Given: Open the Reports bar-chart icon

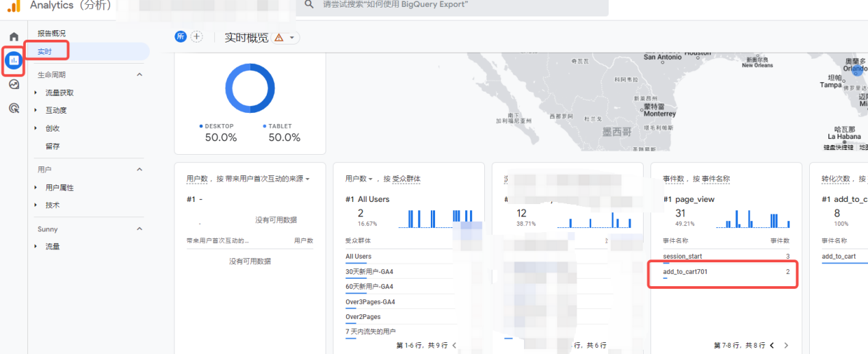Looking at the screenshot, I should coord(14,60).
